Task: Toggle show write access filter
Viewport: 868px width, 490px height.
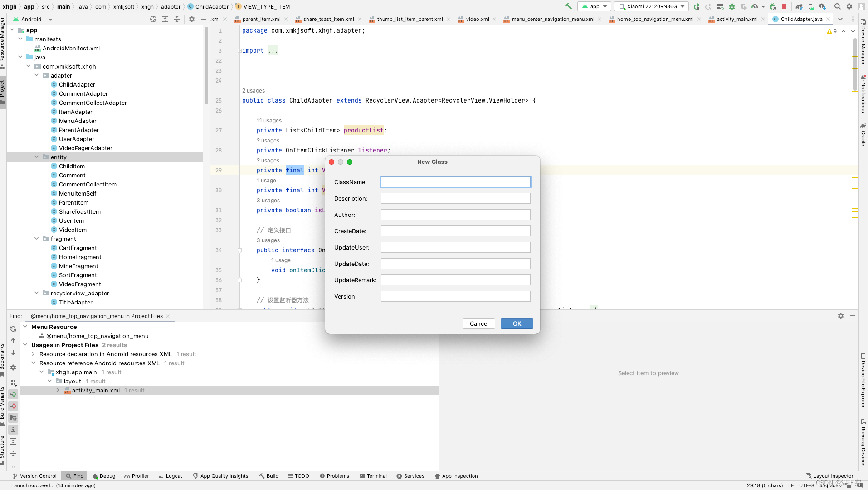Action: (13, 406)
